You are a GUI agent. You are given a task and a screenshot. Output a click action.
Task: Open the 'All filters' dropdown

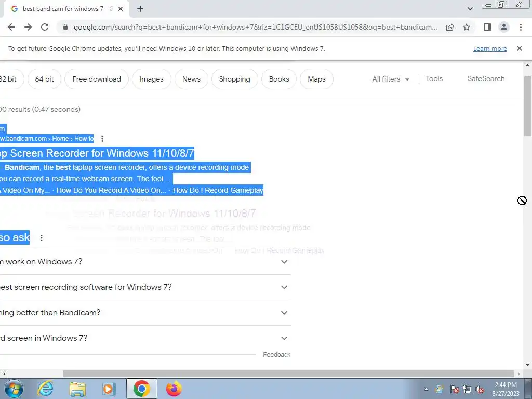coord(391,79)
